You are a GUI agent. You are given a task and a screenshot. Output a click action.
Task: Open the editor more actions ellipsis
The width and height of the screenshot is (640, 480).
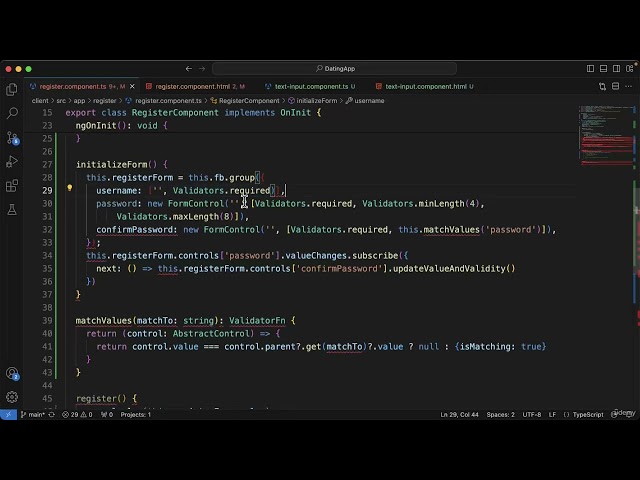[x=629, y=86]
